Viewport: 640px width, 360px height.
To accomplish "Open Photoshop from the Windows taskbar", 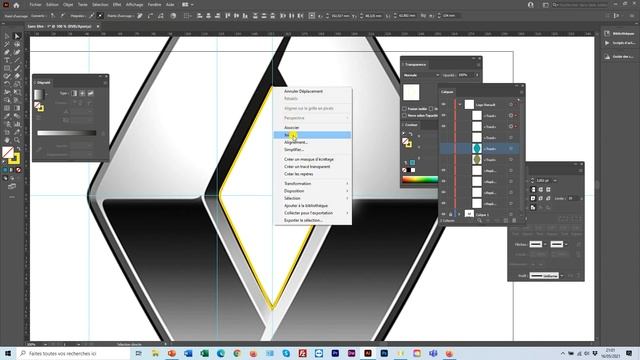I will 384,353.
